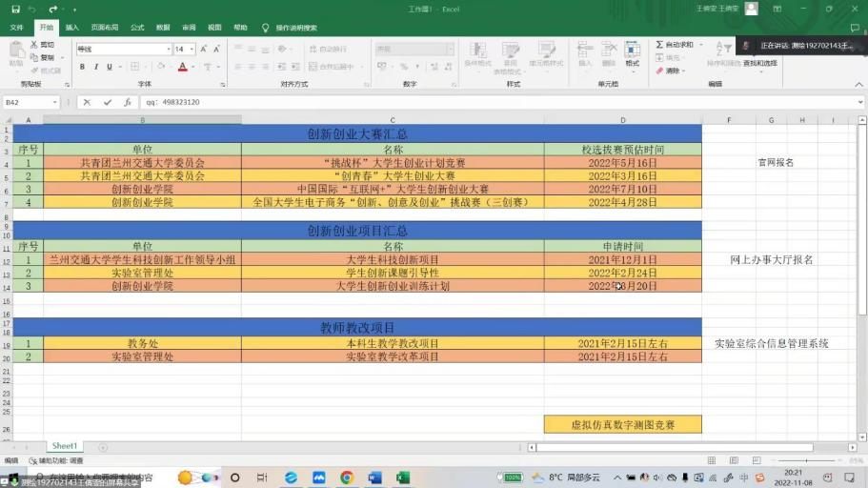Viewport: 868px width, 488px height.
Task: Toggle Bold formatting
Action: [82, 67]
